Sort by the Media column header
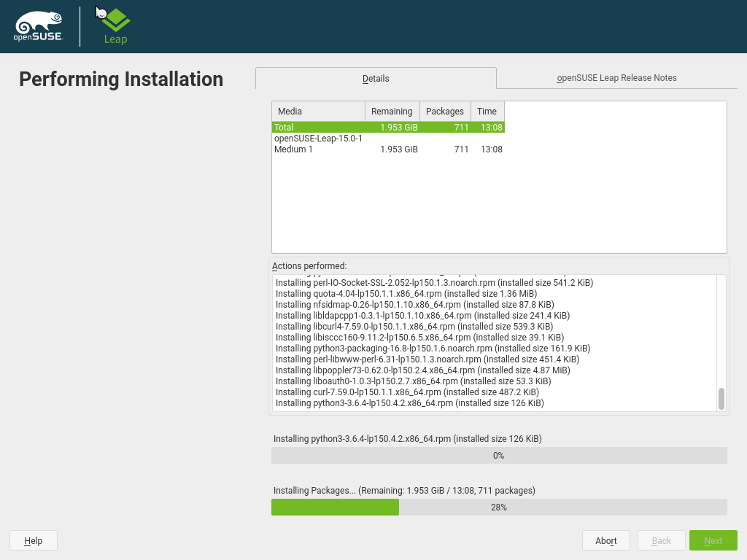This screenshot has width=747, height=560. click(x=318, y=112)
